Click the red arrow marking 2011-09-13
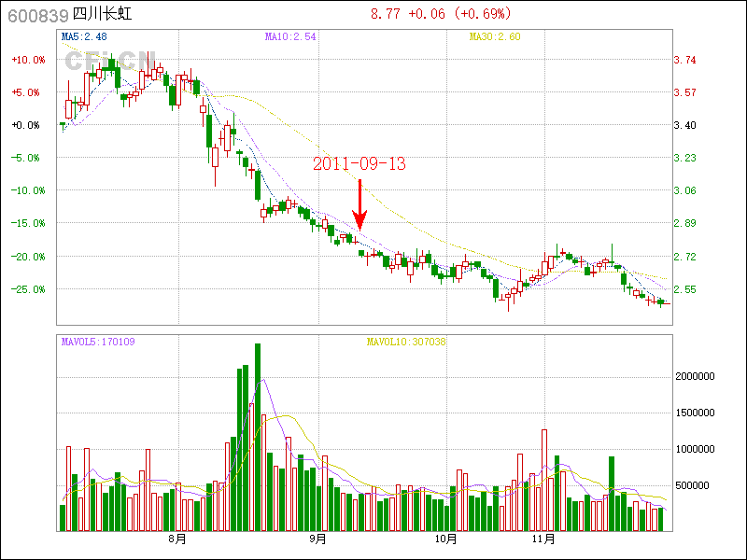The image size is (747, 560). point(359,206)
